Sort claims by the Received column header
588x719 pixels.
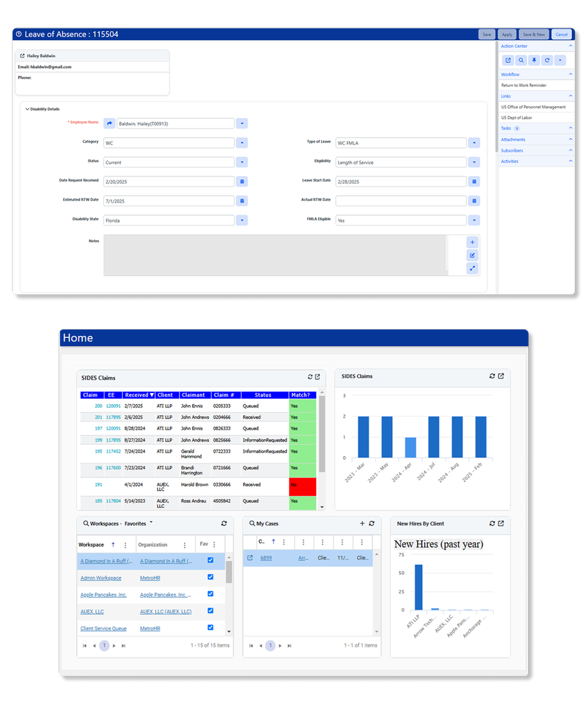coord(138,394)
